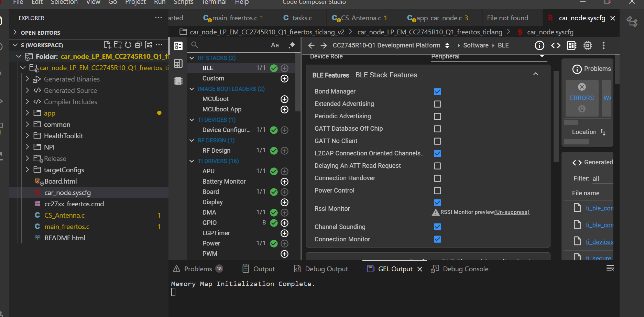Show generated files code view icon
Screen dimensions: 644x317
(x=556, y=45)
